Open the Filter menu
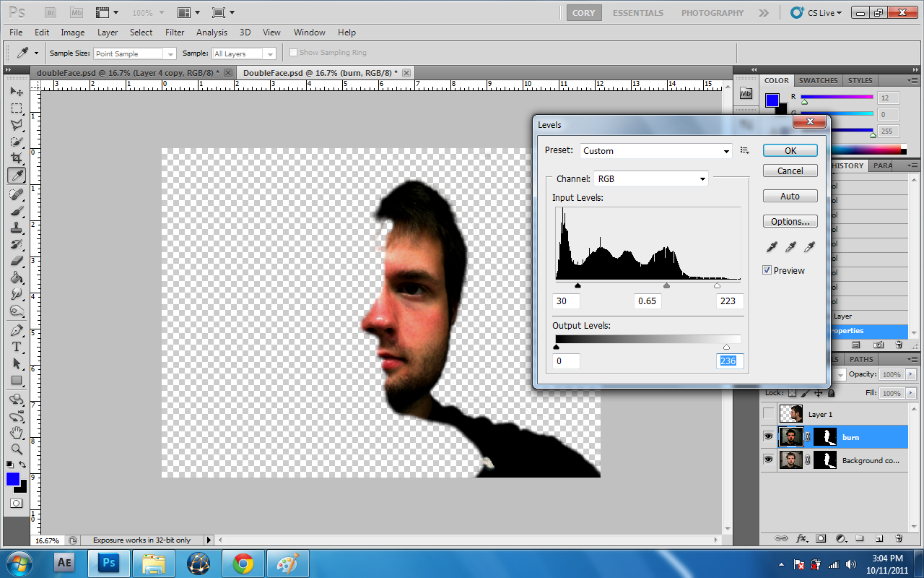This screenshot has width=924, height=578. pyautogui.click(x=175, y=33)
